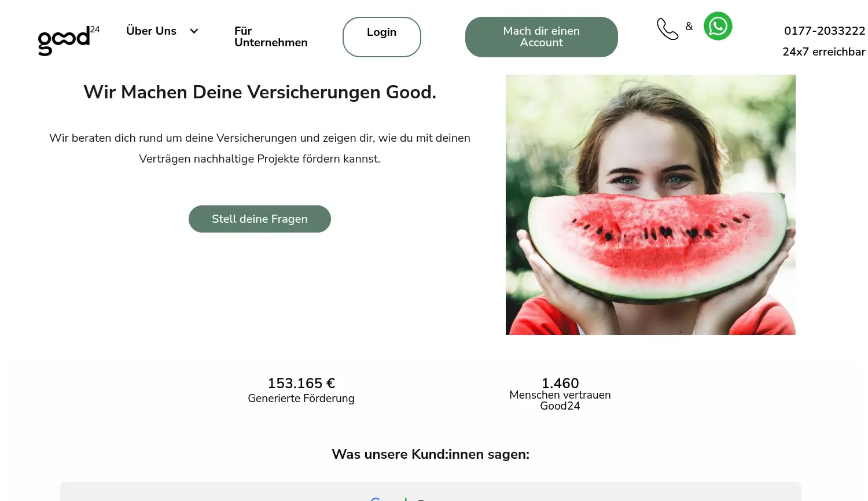Click the 24x7 erreichbar text
868x501 pixels.
pyautogui.click(x=823, y=51)
